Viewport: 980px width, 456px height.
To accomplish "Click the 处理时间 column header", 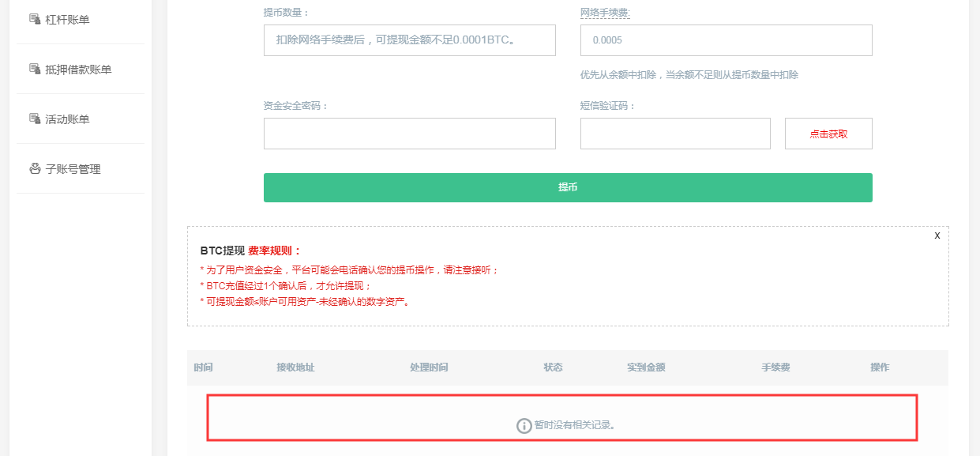I will tap(429, 367).
